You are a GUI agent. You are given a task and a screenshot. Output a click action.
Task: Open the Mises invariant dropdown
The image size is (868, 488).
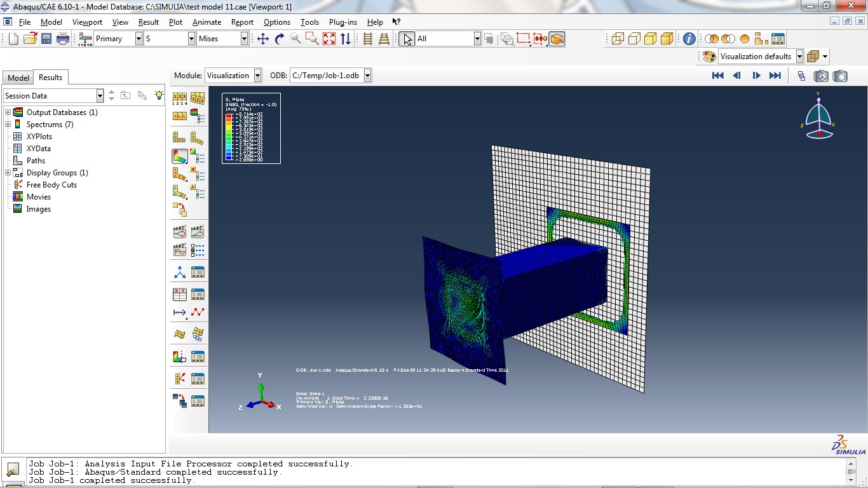[244, 39]
